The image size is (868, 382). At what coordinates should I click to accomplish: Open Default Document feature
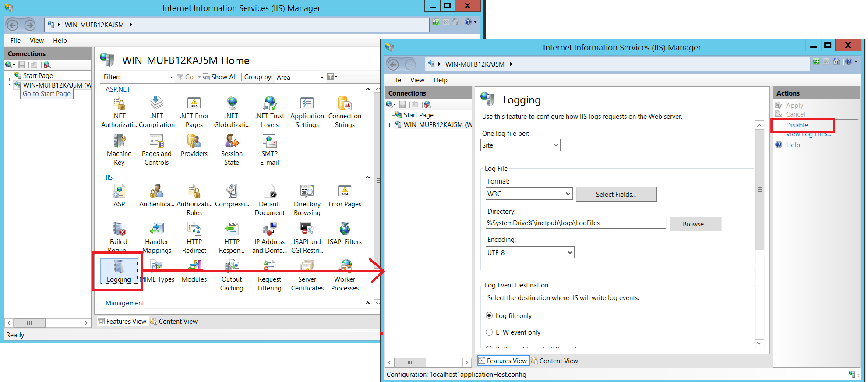pyautogui.click(x=270, y=200)
